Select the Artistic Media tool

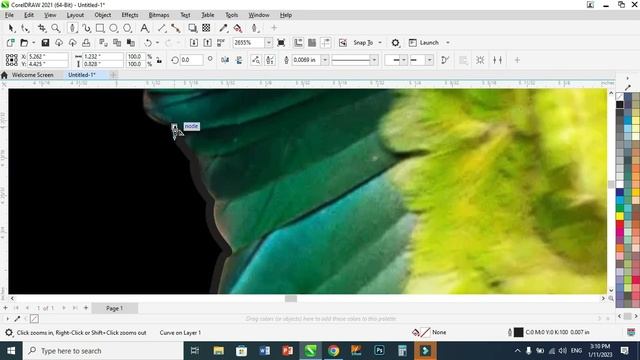[87, 28]
